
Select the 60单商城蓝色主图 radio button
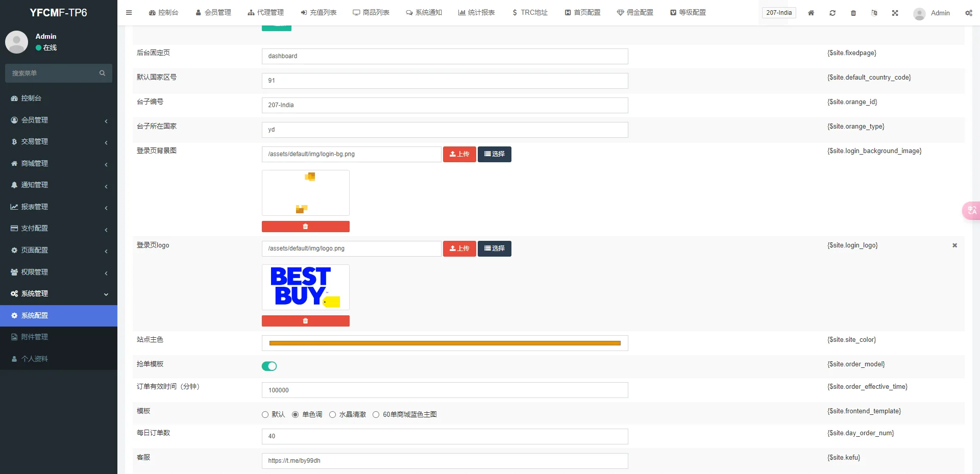376,415
